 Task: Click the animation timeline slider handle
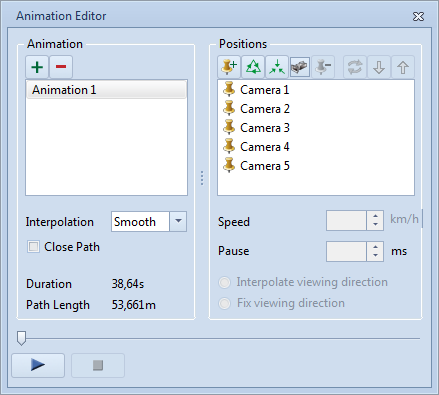[22, 338]
